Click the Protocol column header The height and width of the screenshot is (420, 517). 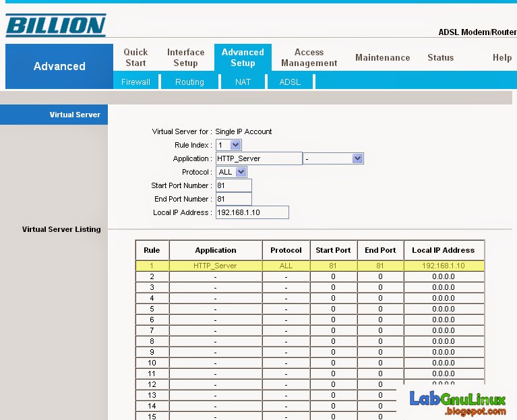[x=286, y=250]
